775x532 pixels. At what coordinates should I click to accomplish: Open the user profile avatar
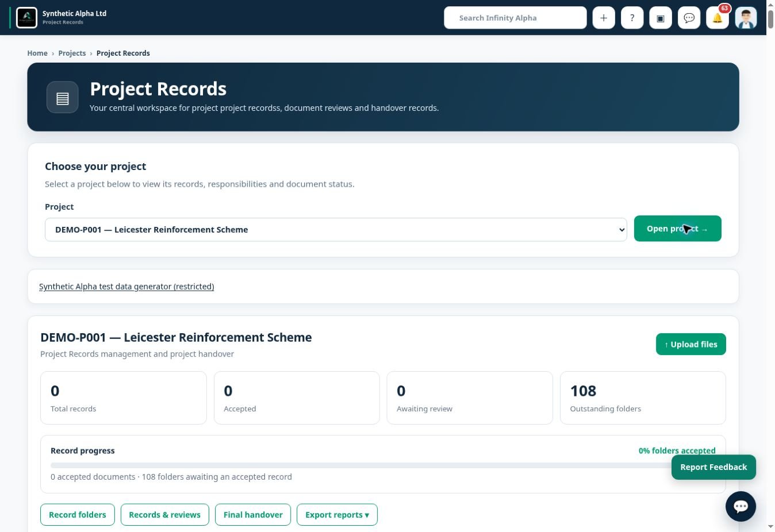pos(746,18)
